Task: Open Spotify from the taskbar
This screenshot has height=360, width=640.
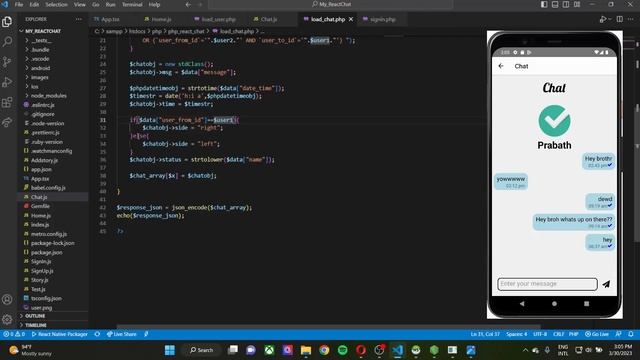Action: coord(343,350)
